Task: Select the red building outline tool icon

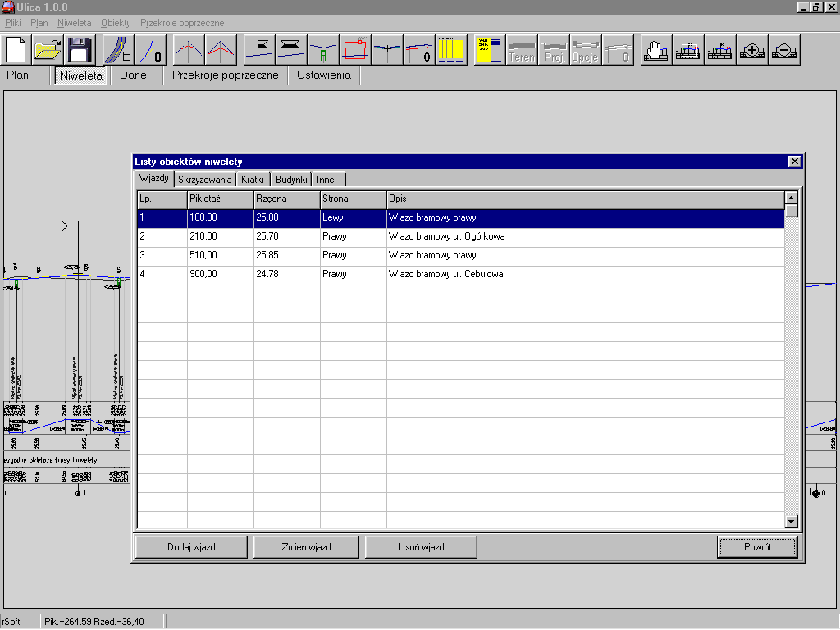Action: pos(355,50)
